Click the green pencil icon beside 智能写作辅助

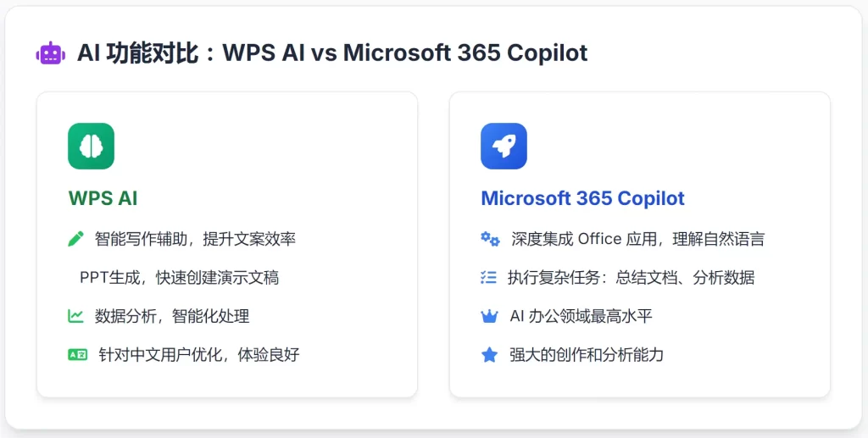[x=76, y=239]
